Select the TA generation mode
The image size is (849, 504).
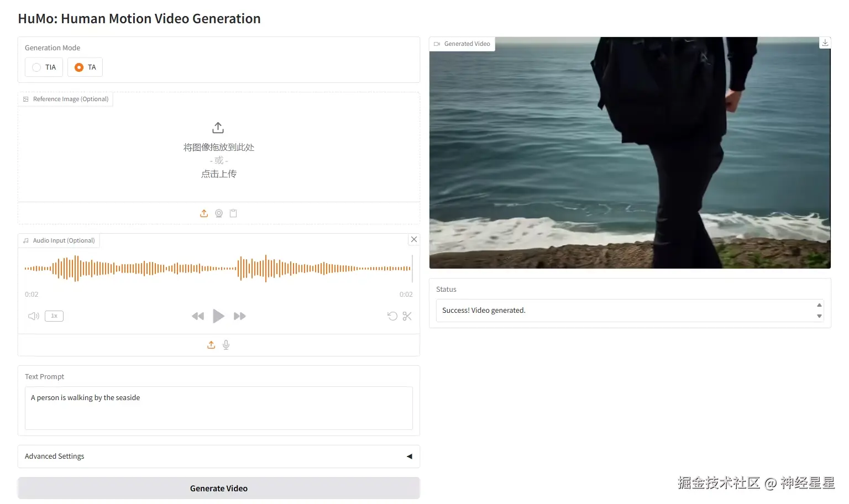coord(85,67)
